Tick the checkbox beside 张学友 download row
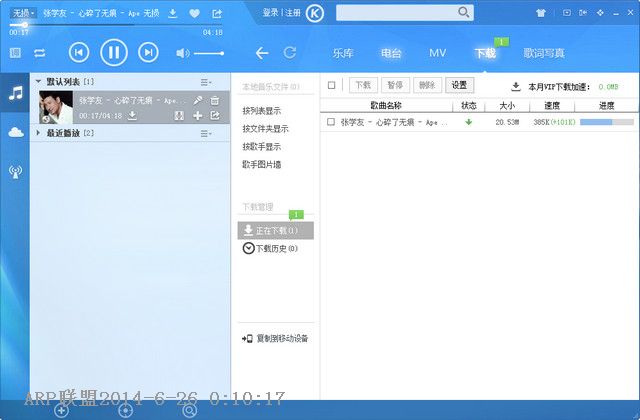This screenshot has height=420, width=640. pyautogui.click(x=331, y=122)
